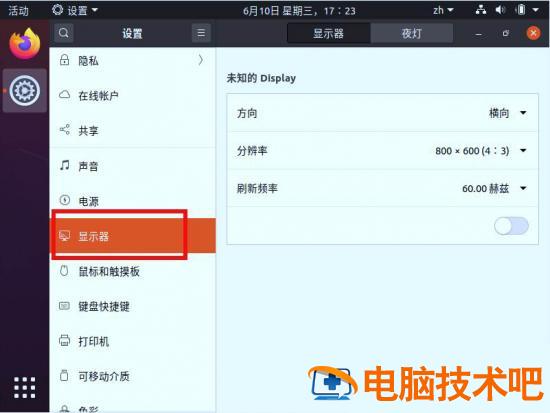Screen dimensions: 550x413
Task: Switch to the 夜灯 tab
Action: pos(411,33)
